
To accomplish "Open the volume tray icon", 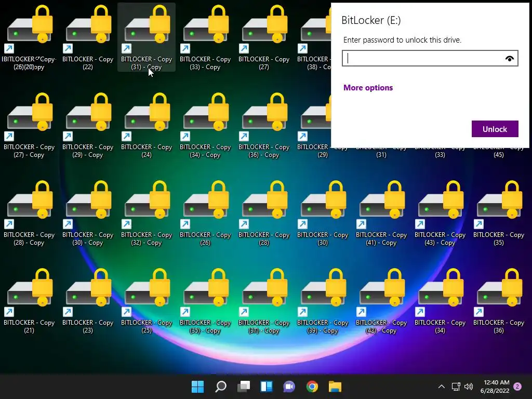I will (469, 387).
